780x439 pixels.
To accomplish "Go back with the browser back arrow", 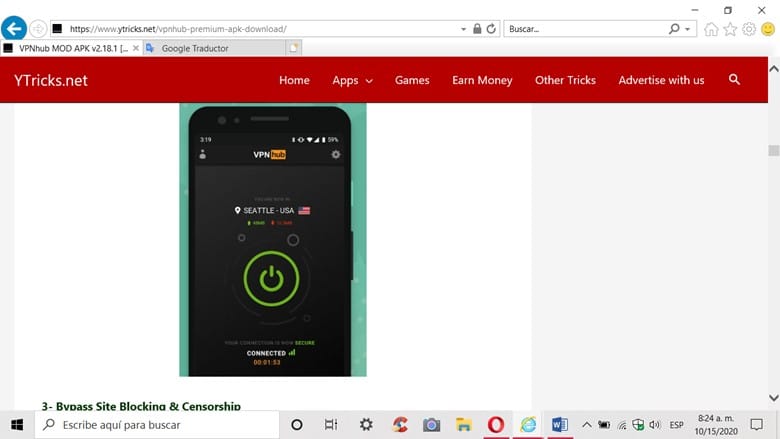I will tap(14, 28).
